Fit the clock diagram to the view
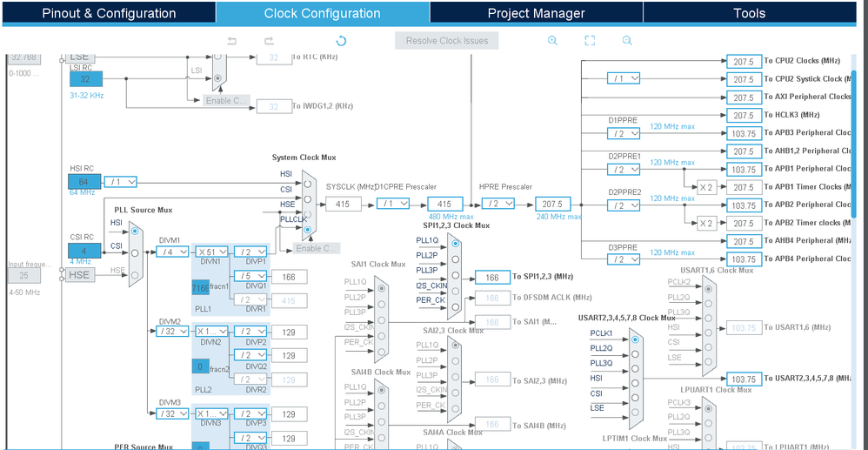868x450 pixels. pyautogui.click(x=590, y=40)
